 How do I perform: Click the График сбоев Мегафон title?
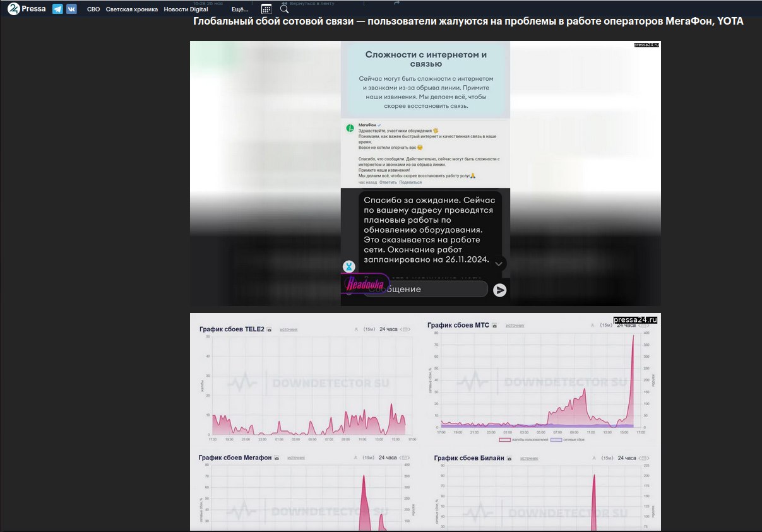point(235,458)
